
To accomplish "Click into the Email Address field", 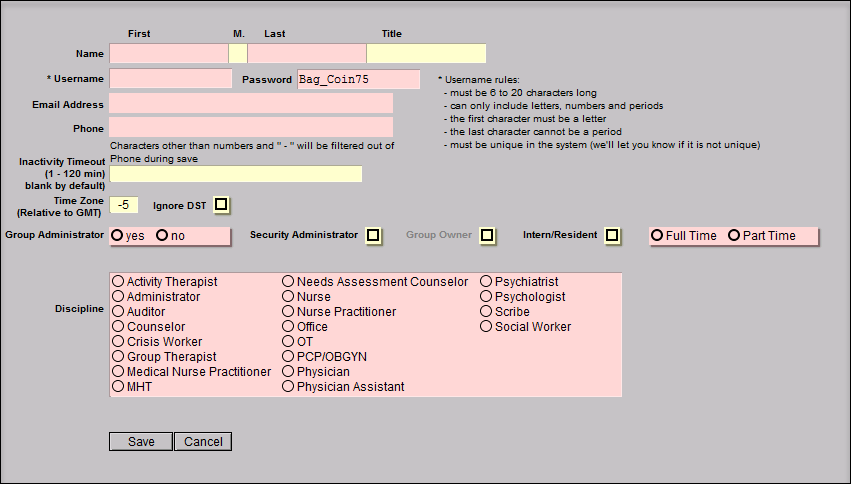I will coord(251,104).
